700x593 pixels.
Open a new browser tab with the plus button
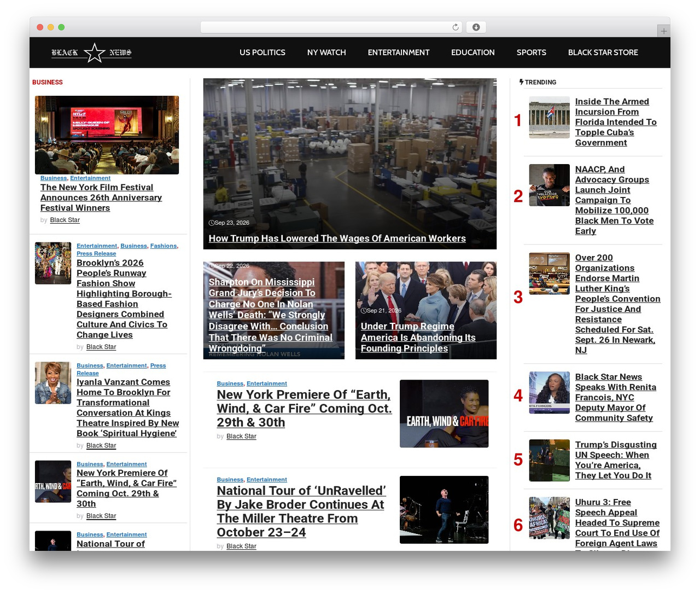point(663,31)
